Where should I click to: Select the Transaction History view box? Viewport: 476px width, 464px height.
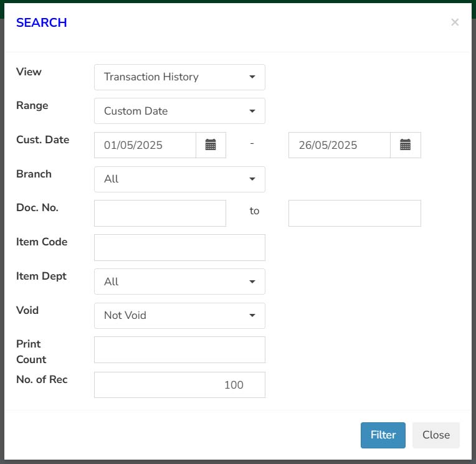[179, 77]
